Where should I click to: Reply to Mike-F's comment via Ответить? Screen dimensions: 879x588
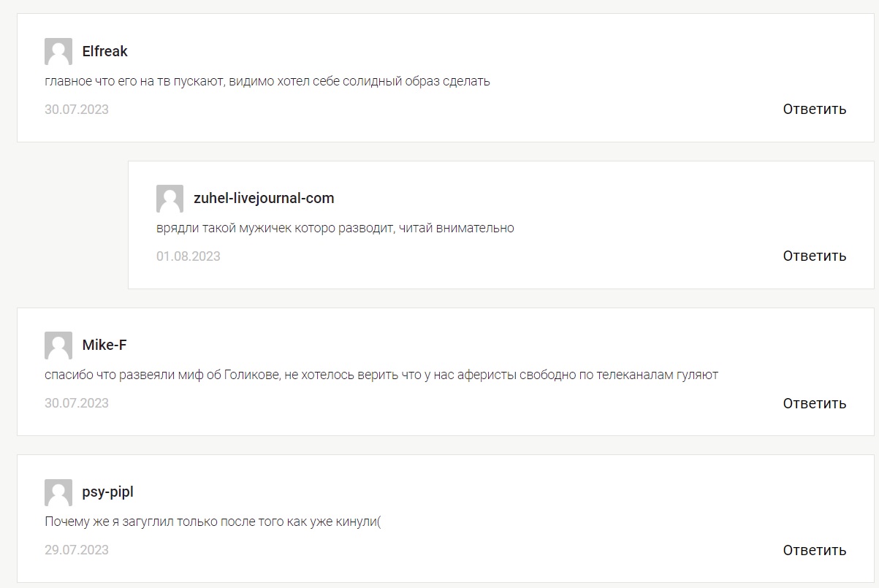(x=815, y=403)
